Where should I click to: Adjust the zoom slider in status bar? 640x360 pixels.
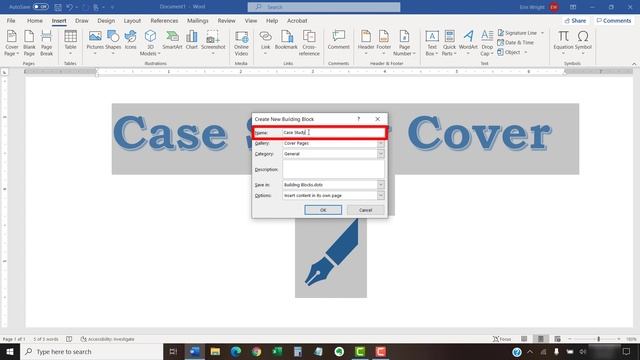(598, 339)
